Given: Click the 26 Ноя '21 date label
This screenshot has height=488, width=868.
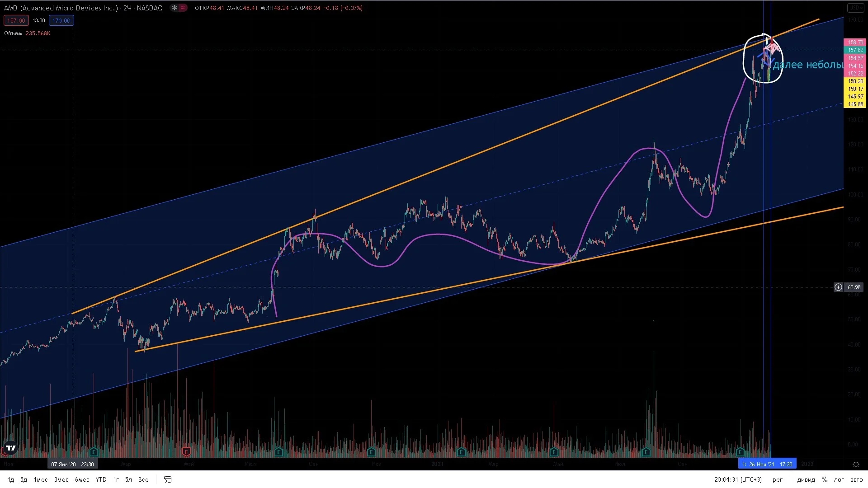Looking at the screenshot, I should coord(768,464).
